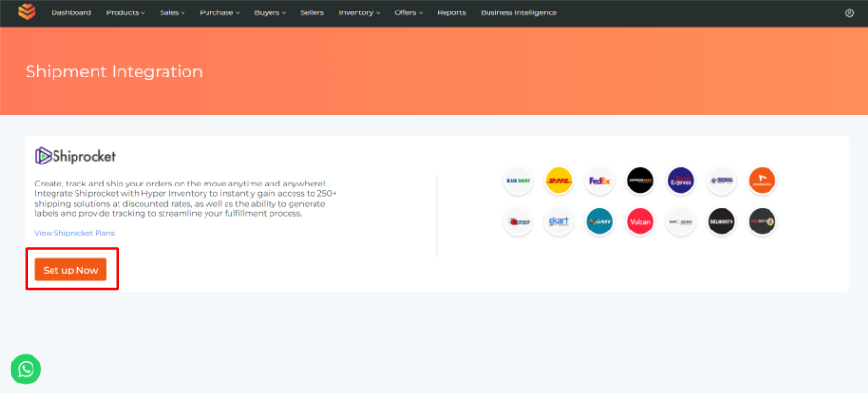Select the DHL courier logo

(558, 181)
